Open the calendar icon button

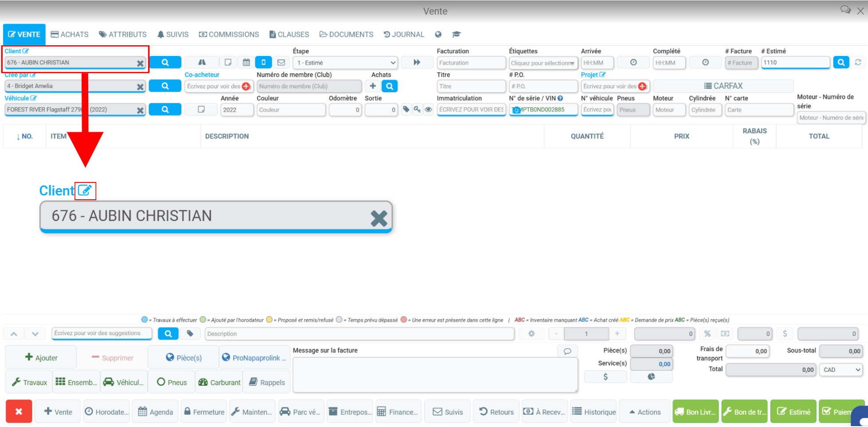pos(246,63)
